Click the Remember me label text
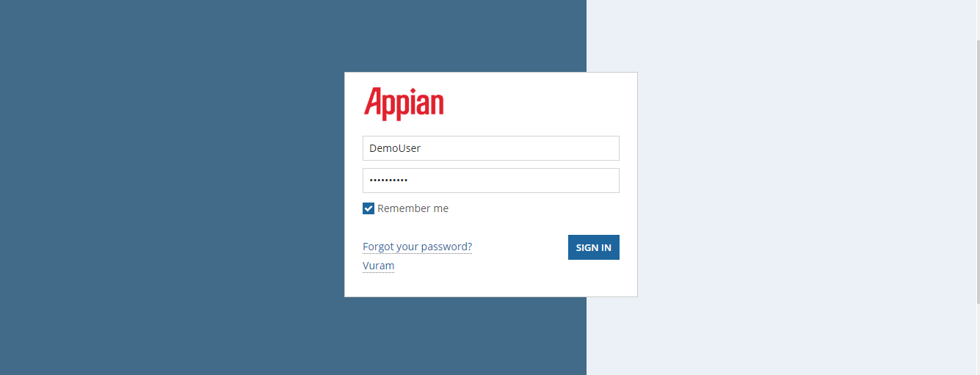Image resolution: width=980 pixels, height=375 pixels. click(413, 208)
